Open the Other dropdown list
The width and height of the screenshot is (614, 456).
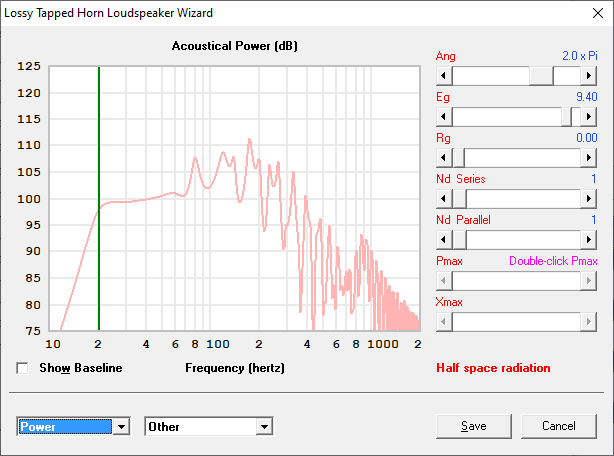264,427
